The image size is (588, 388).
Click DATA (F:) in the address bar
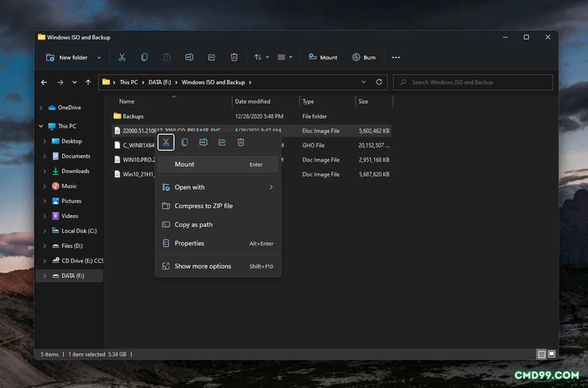coord(160,82)
